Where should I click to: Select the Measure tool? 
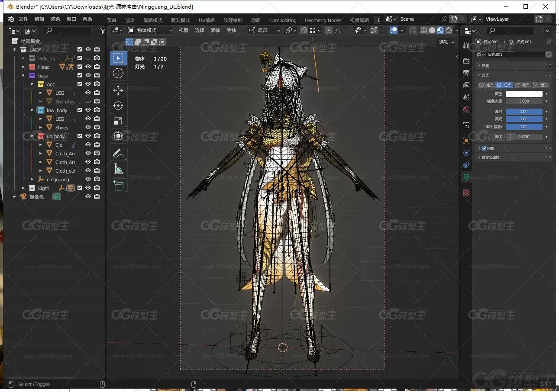(x=118, y=168)
